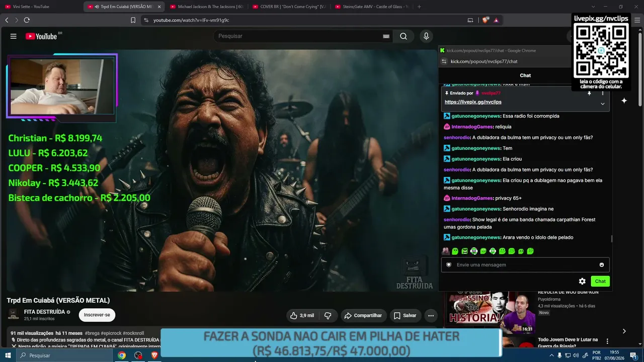Focus the Windows taskbar search box

pyautogui.click(x=64, y=355)
